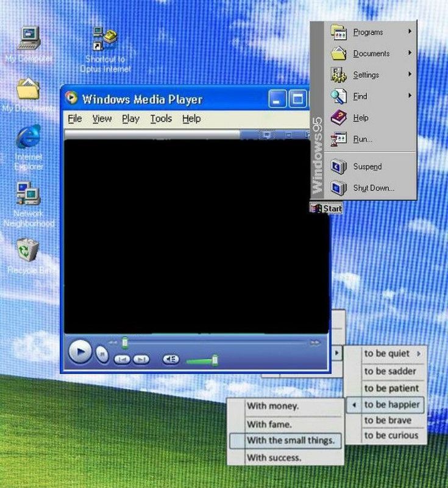448x488 pixels.
Task: Skip to previous track in Media Player
Action: (122, 359)
